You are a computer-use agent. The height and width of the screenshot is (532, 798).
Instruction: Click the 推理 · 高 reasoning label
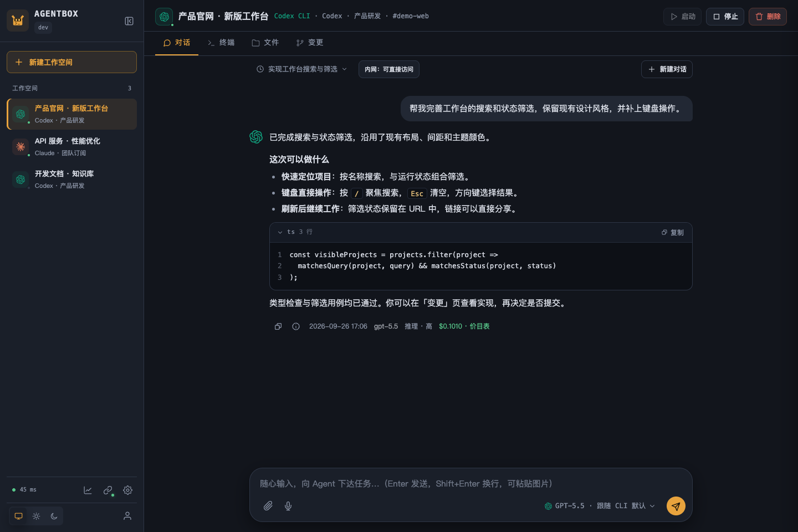418,326
